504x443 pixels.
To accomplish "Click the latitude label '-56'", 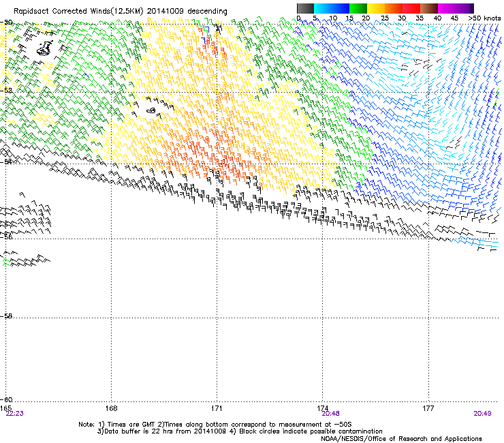I will pyautogui.click(x=6, y=236).
